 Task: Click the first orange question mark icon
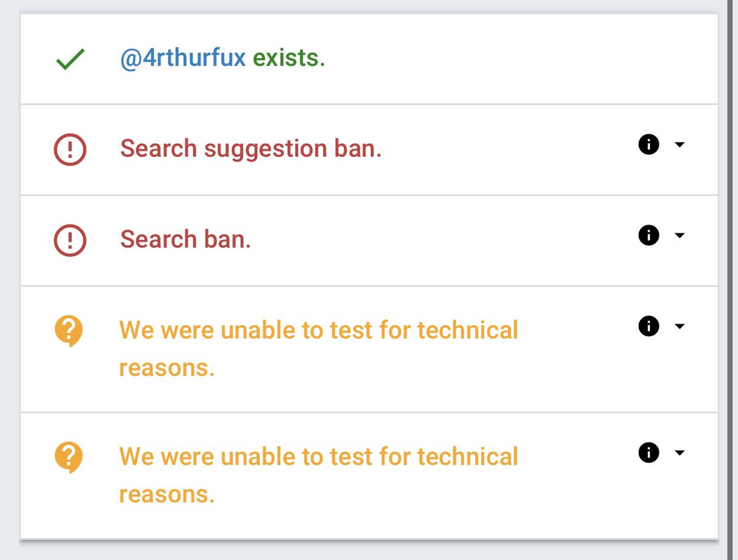pyautogui.click(x=69, y=331)
